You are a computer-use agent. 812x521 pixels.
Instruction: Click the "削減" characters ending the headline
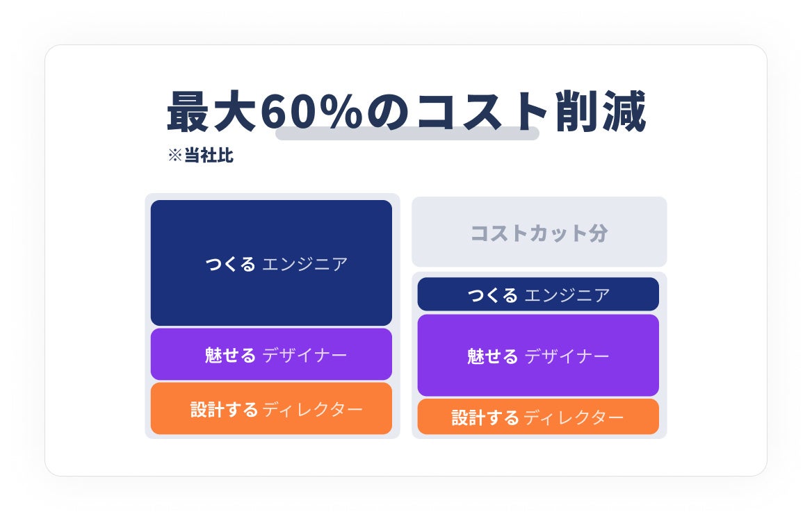600,111
